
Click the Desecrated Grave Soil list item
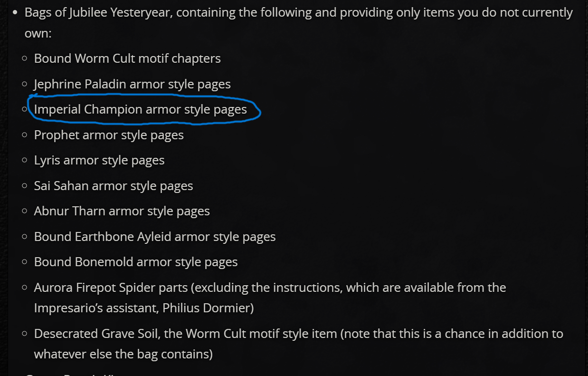[299, 344]
